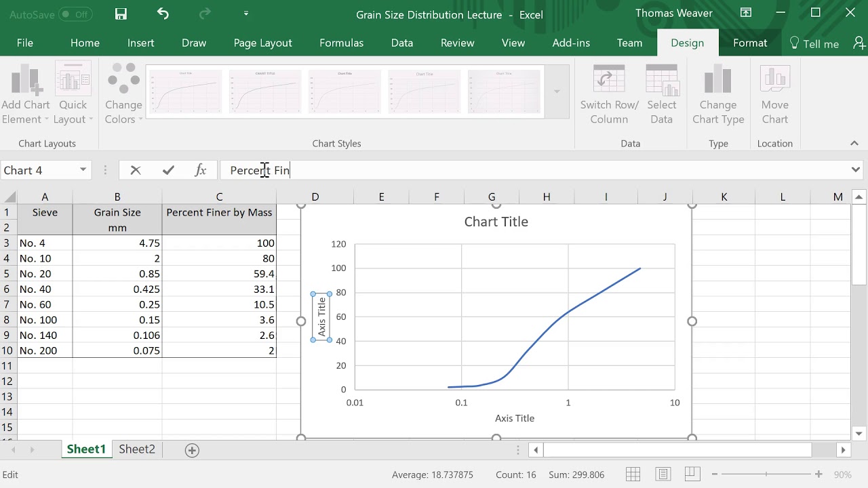Confirm entry with the checkmark icon

coord(168,170)
